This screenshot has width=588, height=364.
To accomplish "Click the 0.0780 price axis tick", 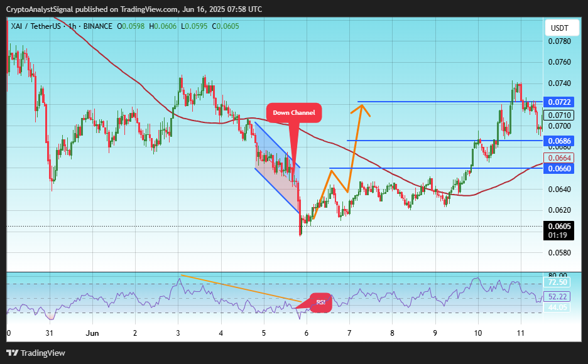I will coord(560,41).
